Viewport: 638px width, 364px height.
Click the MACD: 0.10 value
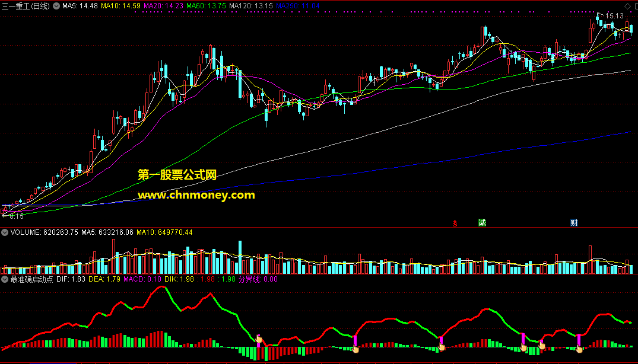pos(142,279)
